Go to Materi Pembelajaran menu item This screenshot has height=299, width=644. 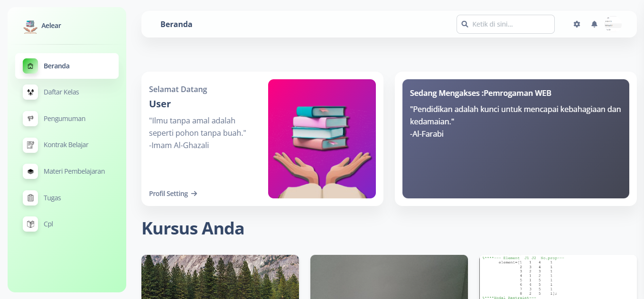pyautogui.click(x=74, y=171)
